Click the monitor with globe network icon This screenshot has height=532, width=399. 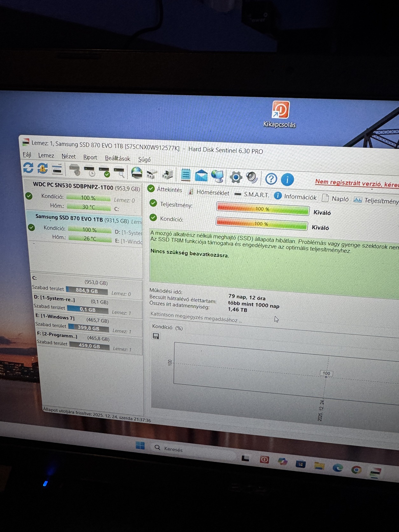click(218, 176)
